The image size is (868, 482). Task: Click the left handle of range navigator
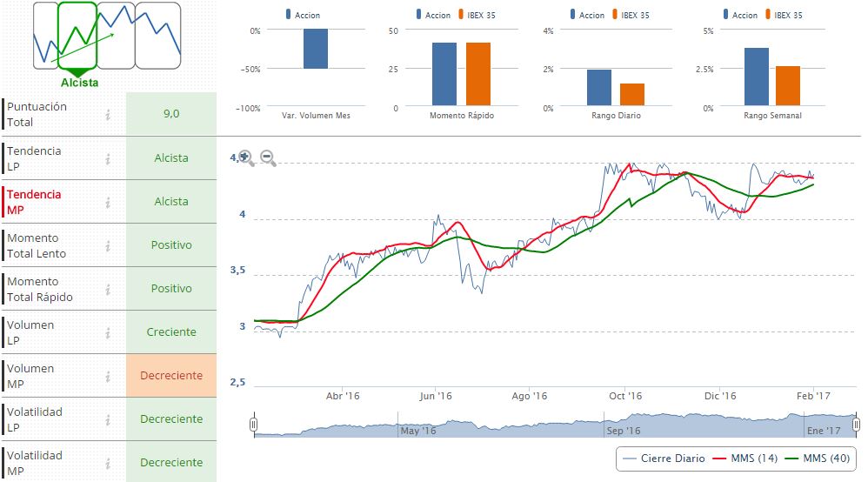pyautogui.click(x=253, y=425)
